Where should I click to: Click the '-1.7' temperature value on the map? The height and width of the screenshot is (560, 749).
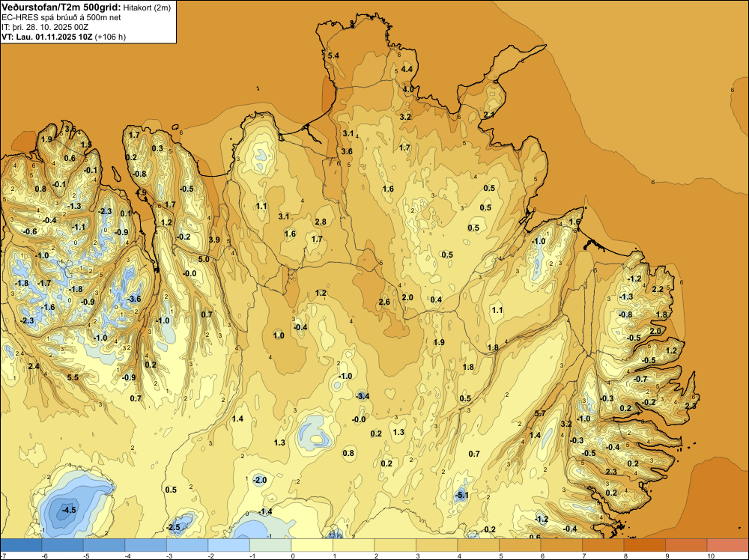(x=44, y=283)
